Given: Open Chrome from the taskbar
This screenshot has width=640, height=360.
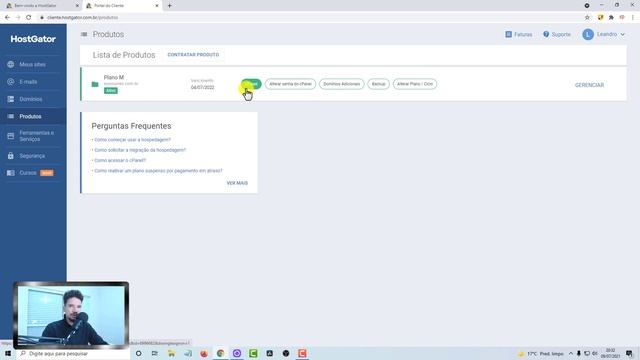Looking at the screenshot, I should pyautogui.click(x=220, y=353).
